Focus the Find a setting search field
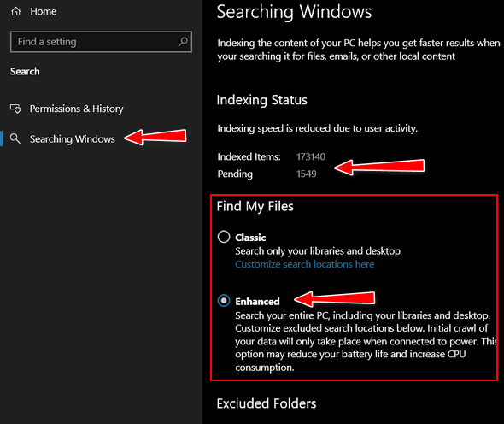The image size is (504, 424). (x=102, y=42)
